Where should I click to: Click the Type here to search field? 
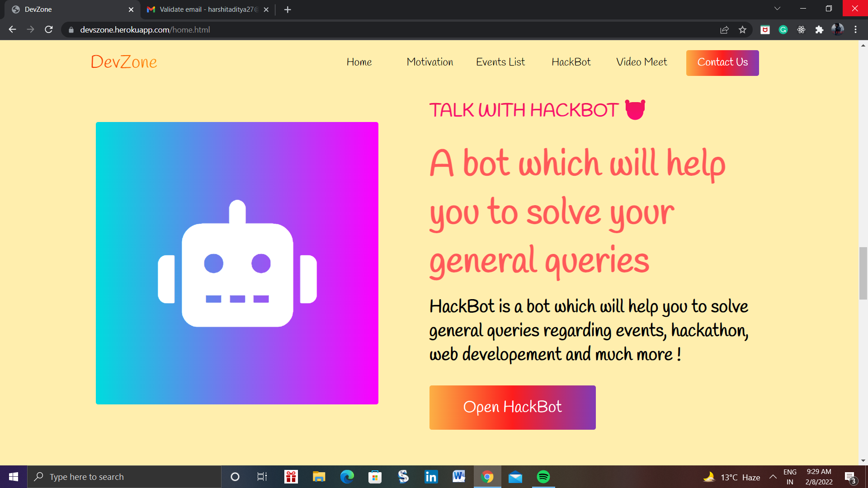pos(124,477)
